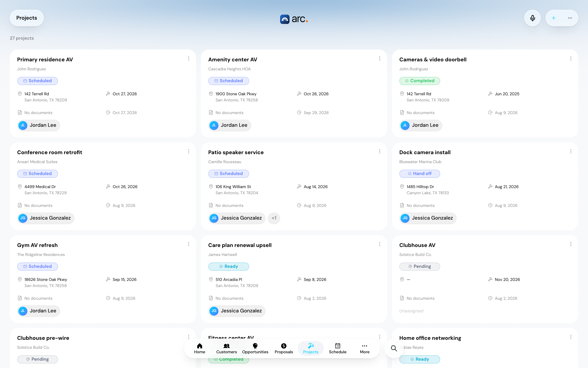Open Proposals in bottom navigation

point(284,349)
